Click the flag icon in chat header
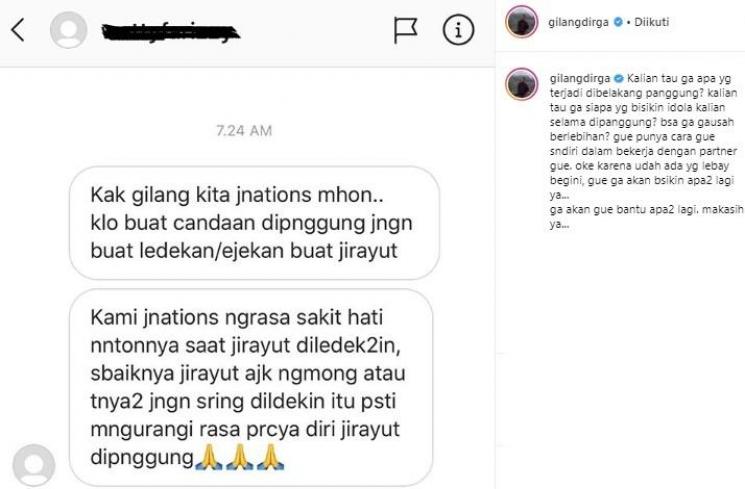This screenshot has height=489, width=745. pos(405,30)
